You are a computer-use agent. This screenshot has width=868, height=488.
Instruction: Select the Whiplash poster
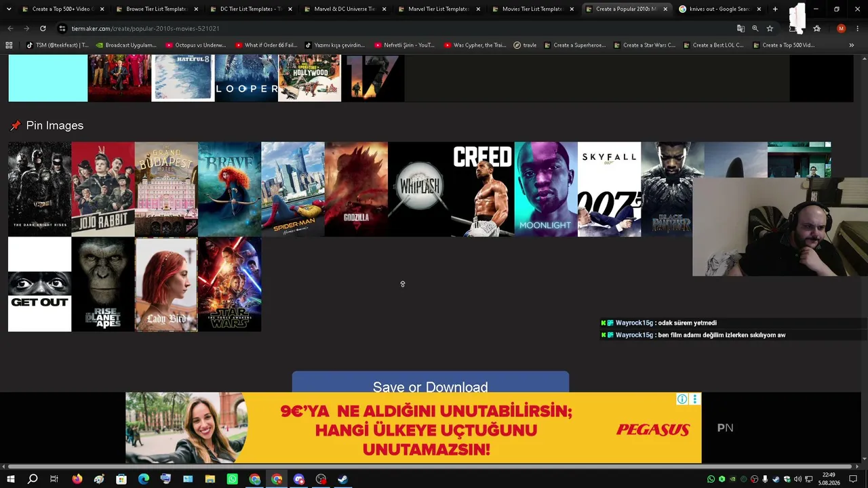point(419,189)
